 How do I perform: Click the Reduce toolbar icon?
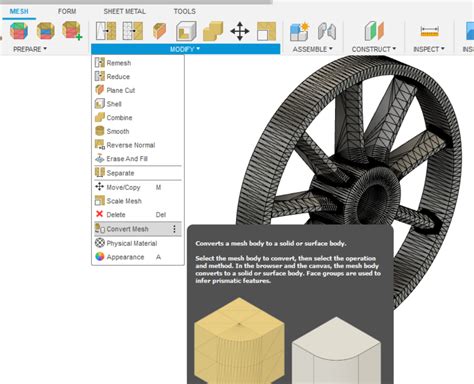(x=133, y=31)
